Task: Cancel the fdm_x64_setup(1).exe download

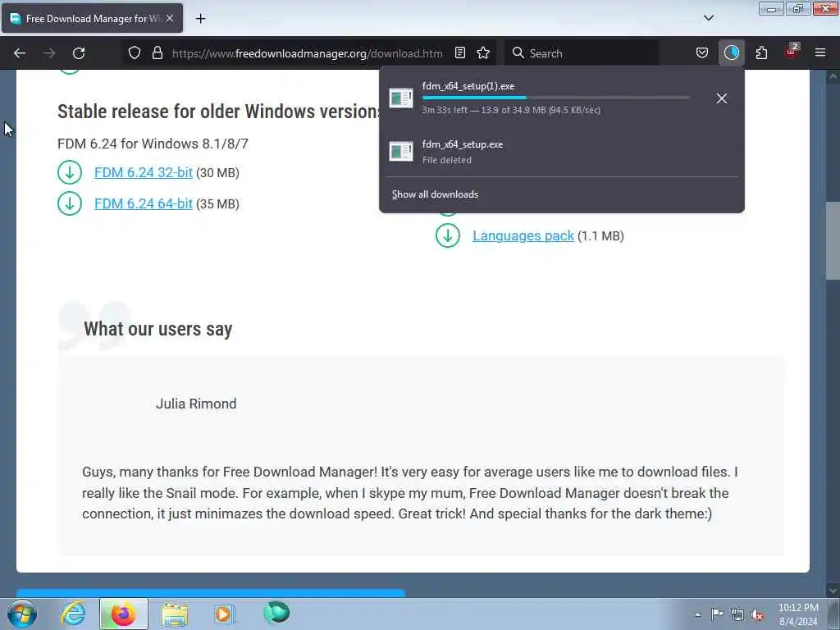Action: [722, 98]
